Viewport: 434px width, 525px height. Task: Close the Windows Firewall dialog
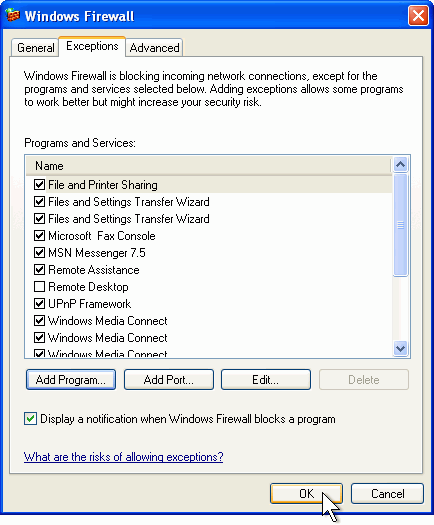pyautogui.click(x=418, y=16)
